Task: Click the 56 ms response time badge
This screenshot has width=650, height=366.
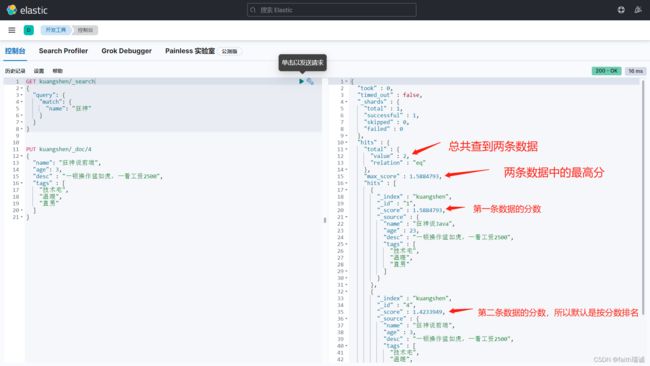Action: [635, 71]
